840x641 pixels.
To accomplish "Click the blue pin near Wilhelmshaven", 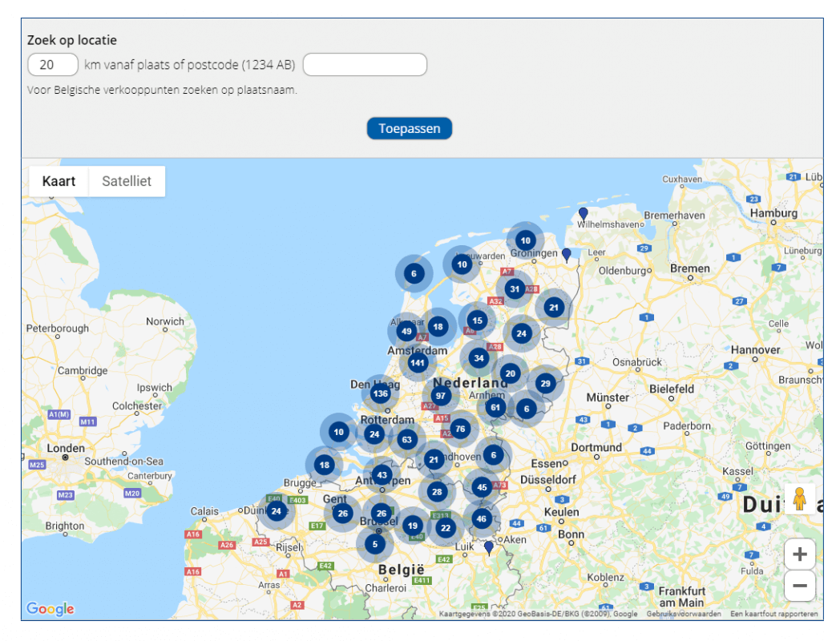I will click(584, 214).
